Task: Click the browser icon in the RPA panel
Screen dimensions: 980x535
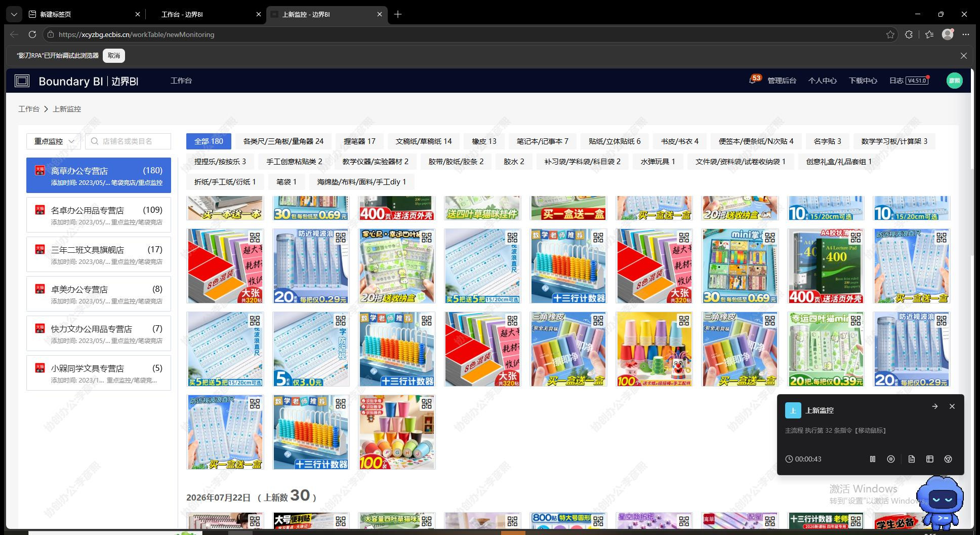Action: tap(948, 459)
